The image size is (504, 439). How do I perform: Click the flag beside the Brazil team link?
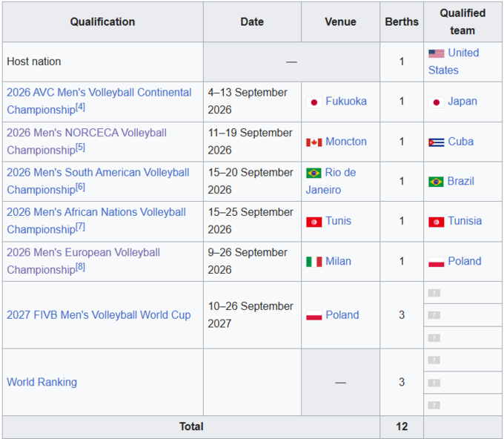[x=436, y=182]
